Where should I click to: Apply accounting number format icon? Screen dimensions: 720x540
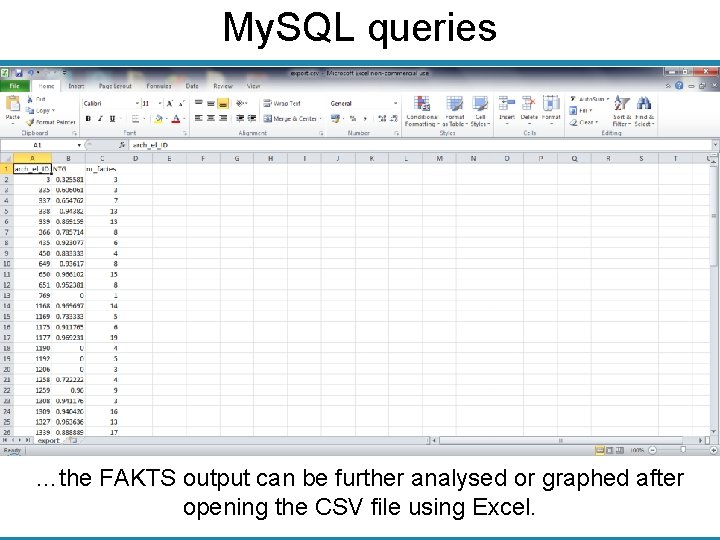[335, 119]
